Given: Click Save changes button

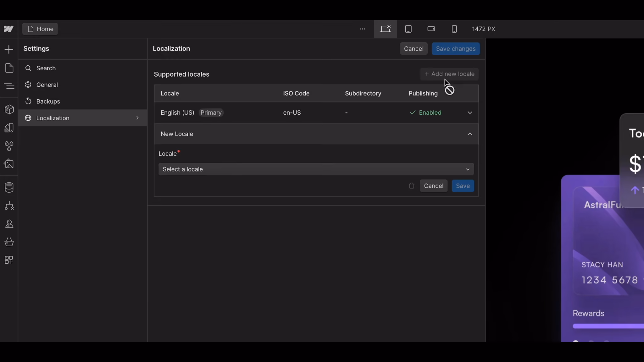Looking at the screenshot, I should click(456, 49).
